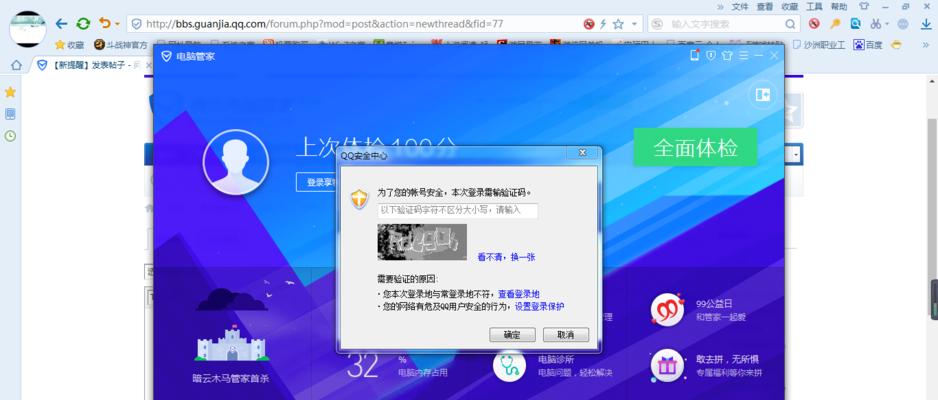Open the 电脑诊所 stethoscope icon
The width and height of the screenshot is (938, 400).
pyautogui.click(x=510, y=366)
